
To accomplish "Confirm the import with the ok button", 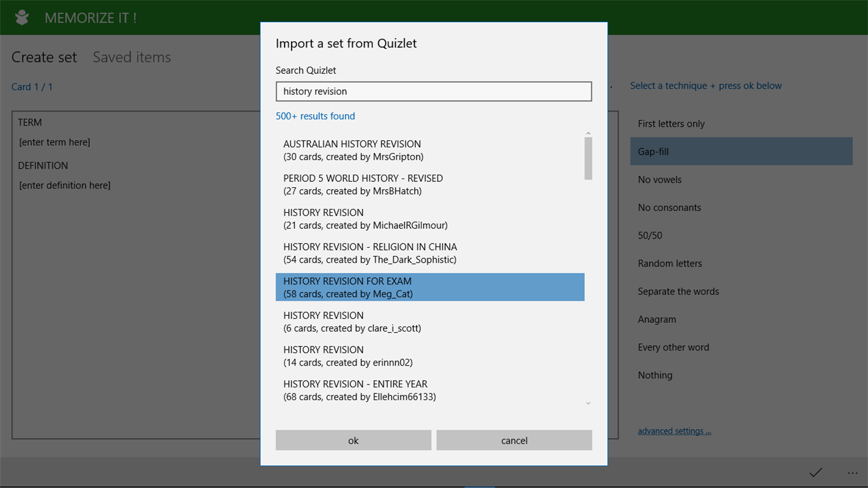I will (x=353, y=440).
